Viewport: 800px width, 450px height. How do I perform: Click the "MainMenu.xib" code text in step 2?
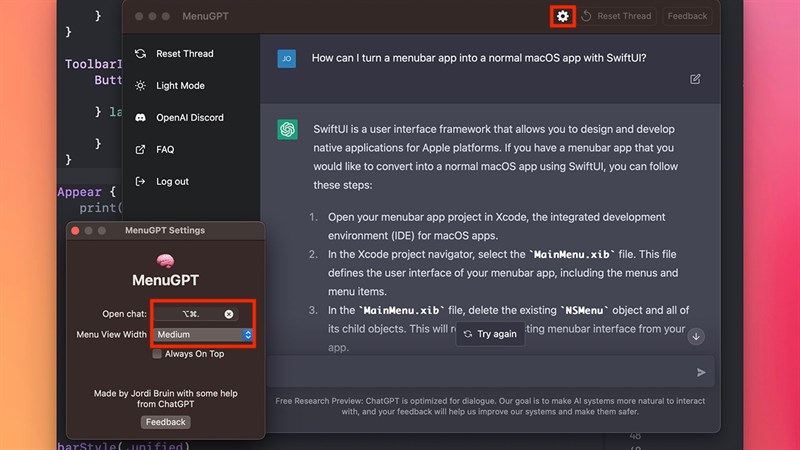point(571,254)
